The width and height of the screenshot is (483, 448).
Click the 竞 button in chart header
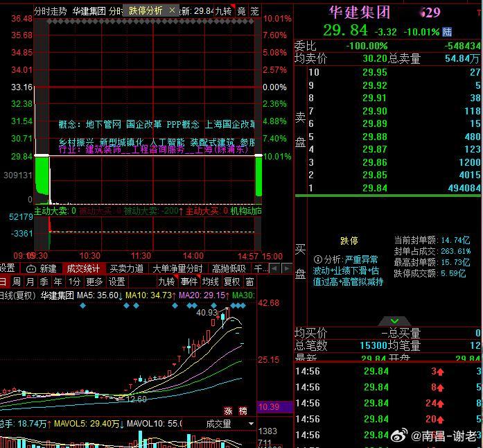(242, 11)
